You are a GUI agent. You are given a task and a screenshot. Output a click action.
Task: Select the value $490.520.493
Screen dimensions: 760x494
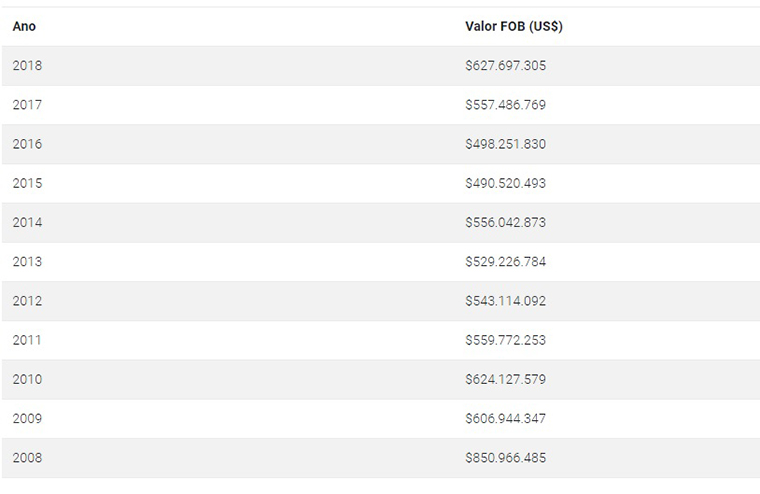tap(506, 183)
